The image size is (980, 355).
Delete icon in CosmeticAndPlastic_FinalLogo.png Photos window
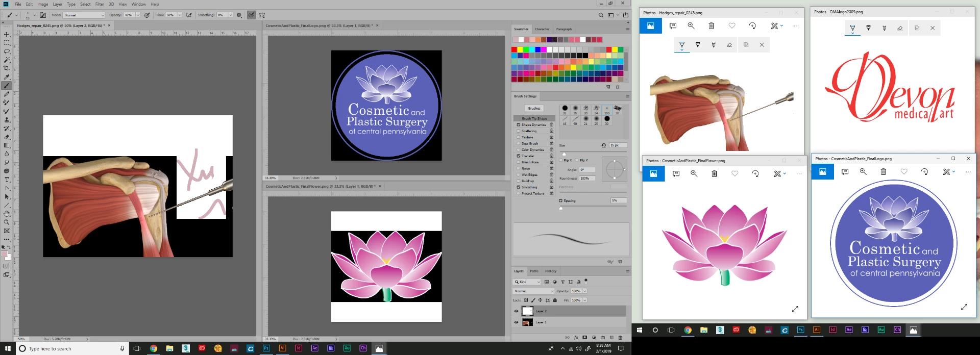tap(883, 172)
